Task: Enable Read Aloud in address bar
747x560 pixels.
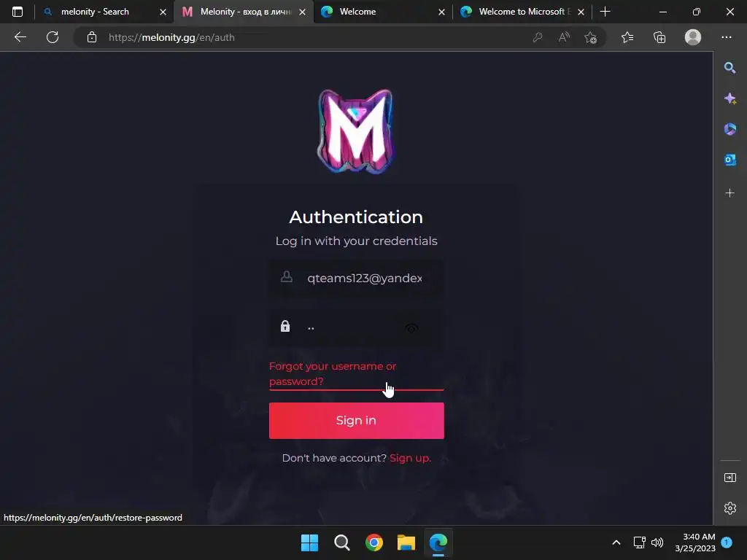Action: 564,37
